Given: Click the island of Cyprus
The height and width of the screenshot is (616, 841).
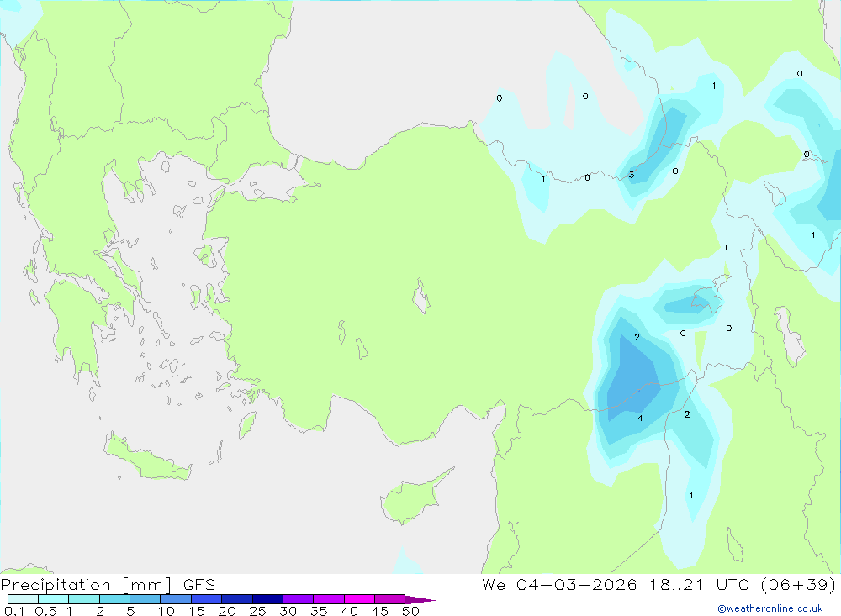Looking at the screenshot, I should pos(414,497).
